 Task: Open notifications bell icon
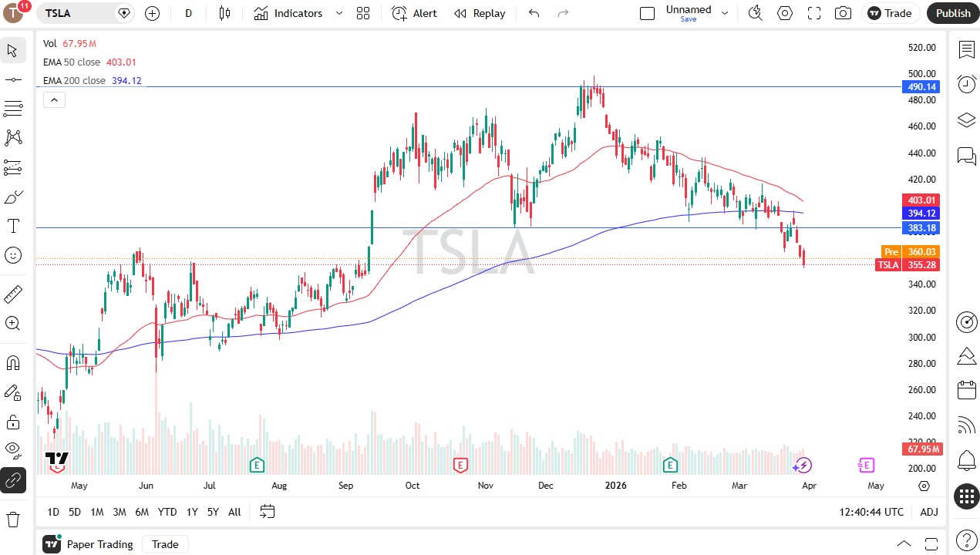(966, 461)
